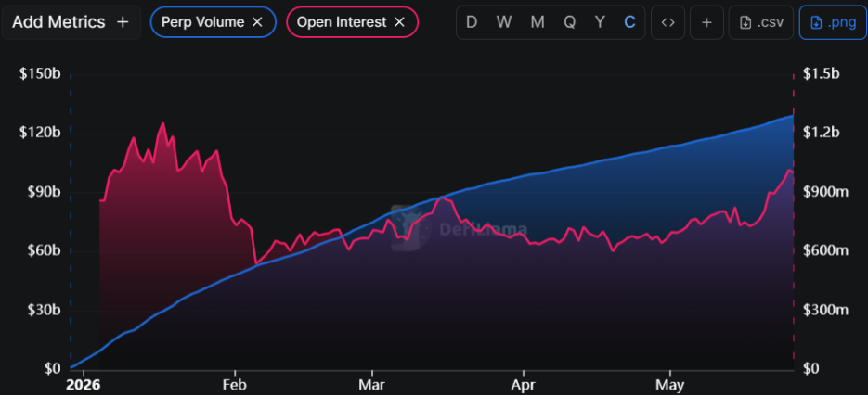This screenshot has height=396, width=868.
Task: Click the plus icon in Add Metrics
Action: [x=123, y=22]
